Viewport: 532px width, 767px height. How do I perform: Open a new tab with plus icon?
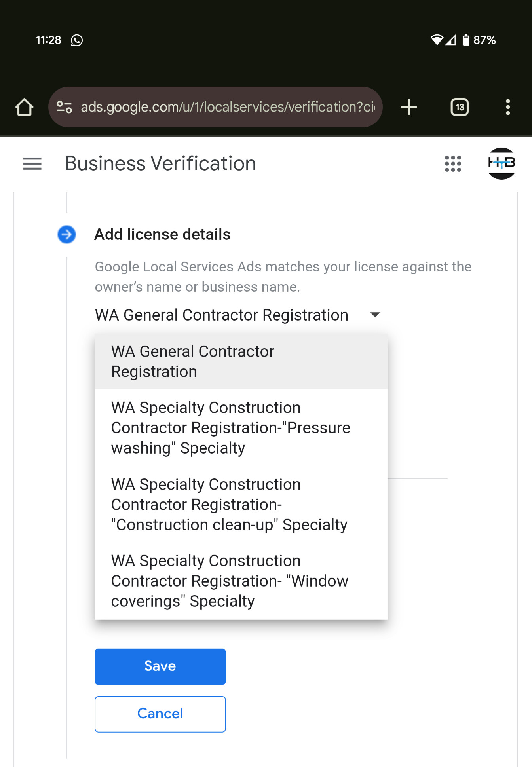tap(409, 107)
